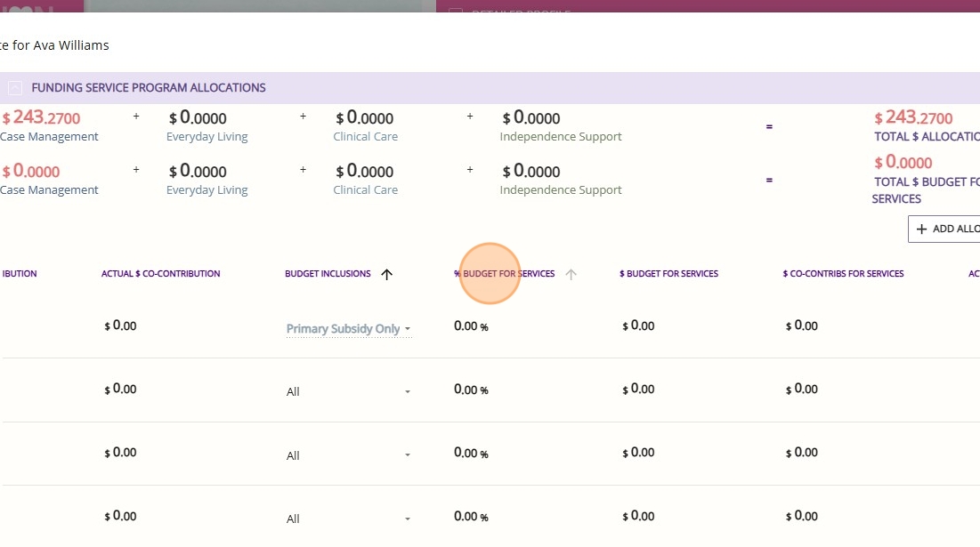This screenshot has width=980, height=547.
Task: Click fourth row's % budget for services field
Action: 470,516
